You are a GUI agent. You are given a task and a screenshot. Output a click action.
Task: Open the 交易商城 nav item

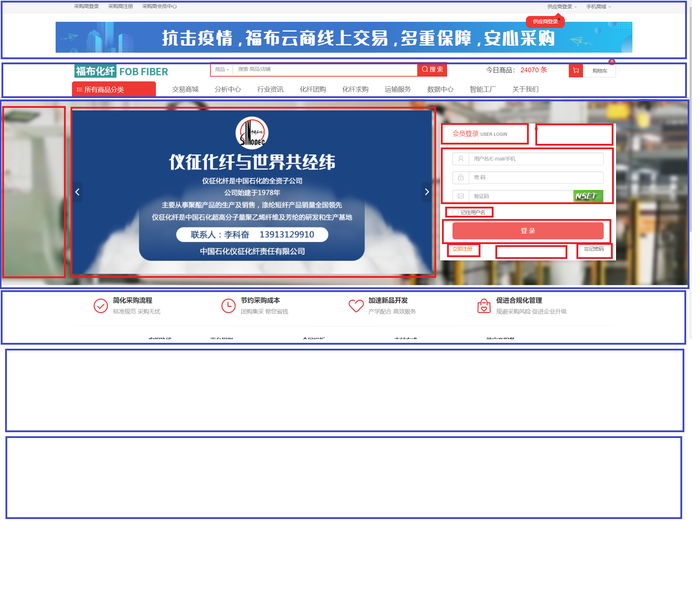click(185, 89)
